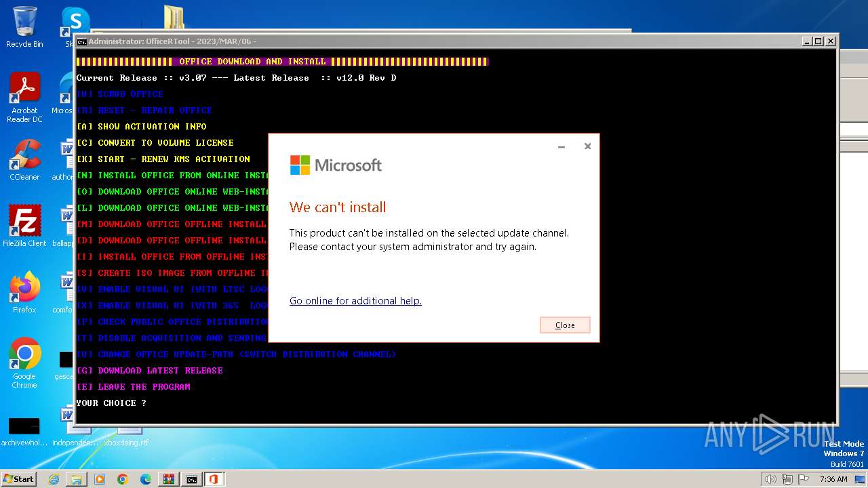Click Internet Explorer taskbar icon
Viewport: 868px width, 488px height.
(x=54, y=479)
